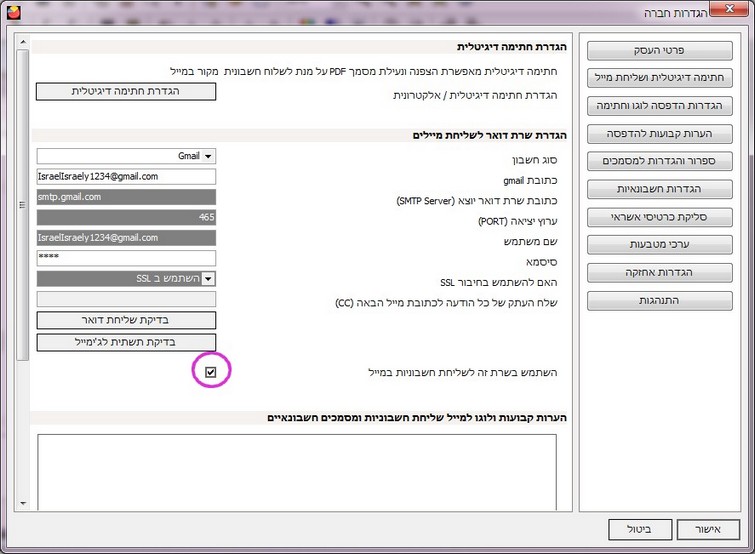Open פרטי העסק settings section
Image resolution: width=755 pixels, height=554 pixels.
coord(660,51)
